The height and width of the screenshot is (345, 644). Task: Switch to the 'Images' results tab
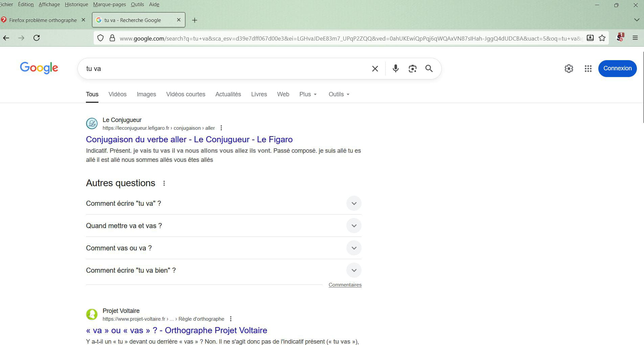point(146,94)
